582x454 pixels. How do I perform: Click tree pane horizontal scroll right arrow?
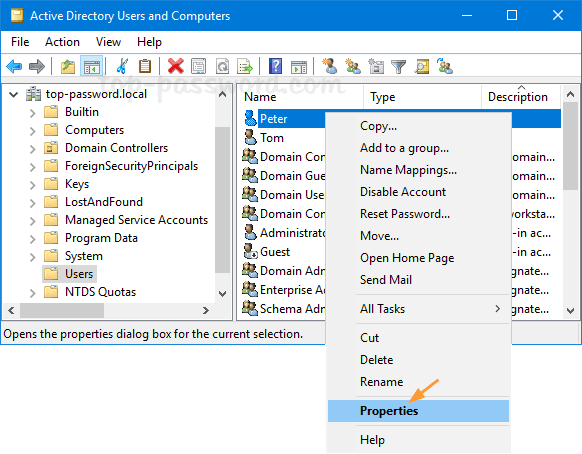point(205,310)
